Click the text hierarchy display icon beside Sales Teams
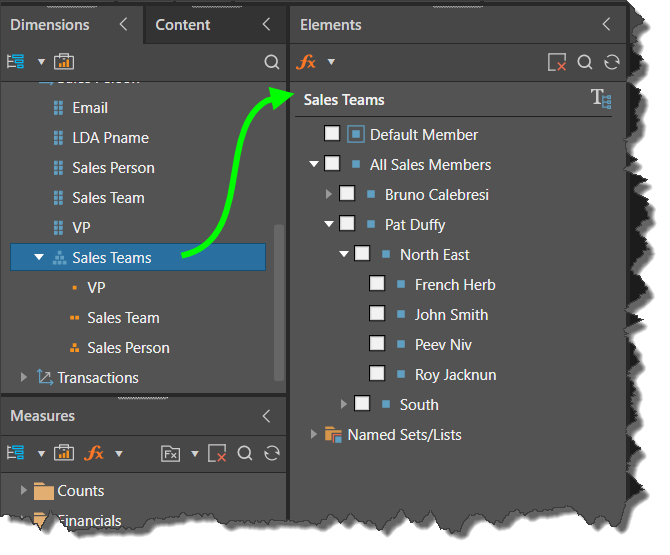 [x=601, y=98]
